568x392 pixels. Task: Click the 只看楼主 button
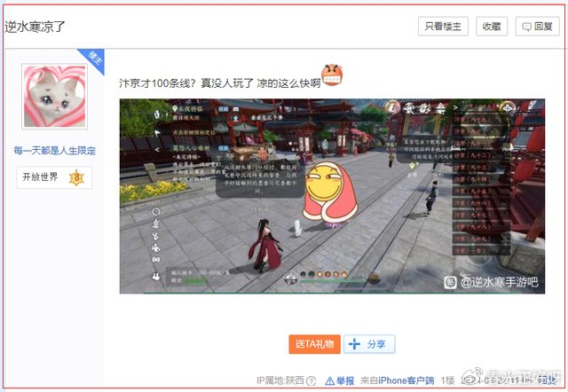[443, 27]
